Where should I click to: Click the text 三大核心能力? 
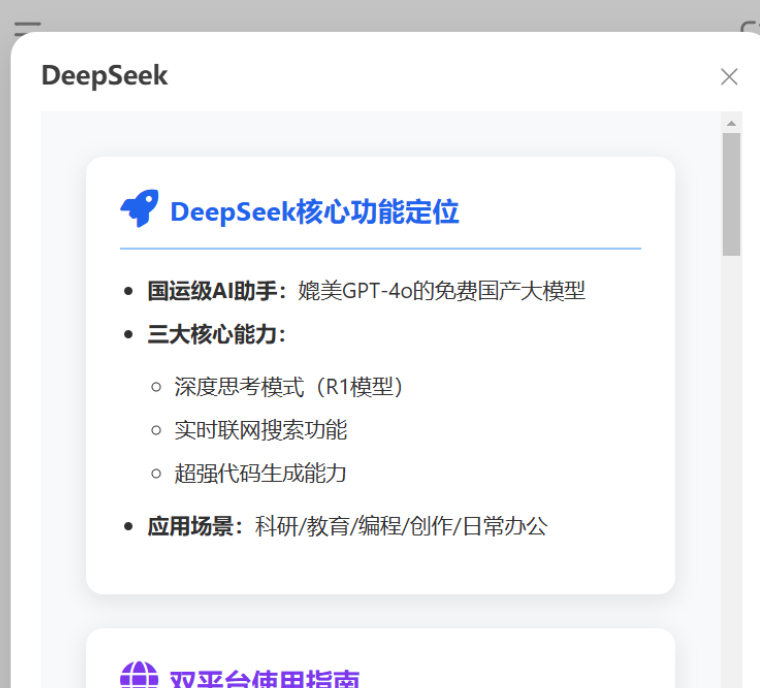(213, 335)
